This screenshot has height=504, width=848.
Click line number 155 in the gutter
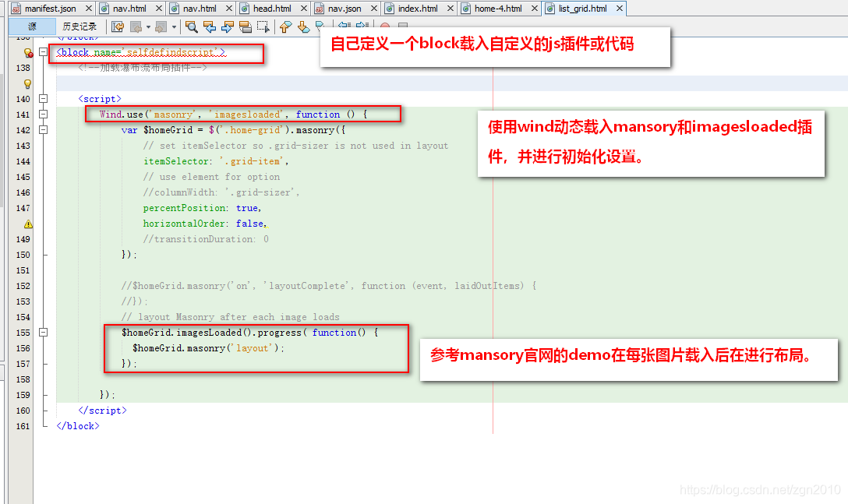point(23,333)
